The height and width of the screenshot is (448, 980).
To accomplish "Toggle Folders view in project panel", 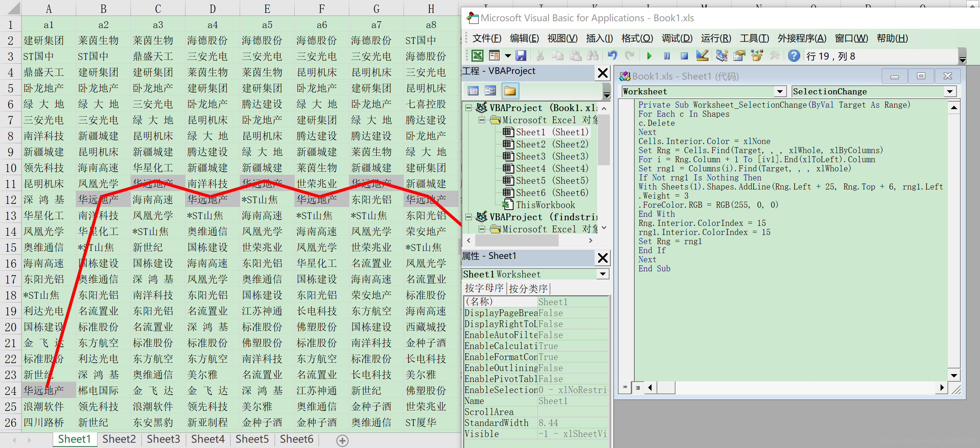I will pyautogui.click(x=510, y=91).
